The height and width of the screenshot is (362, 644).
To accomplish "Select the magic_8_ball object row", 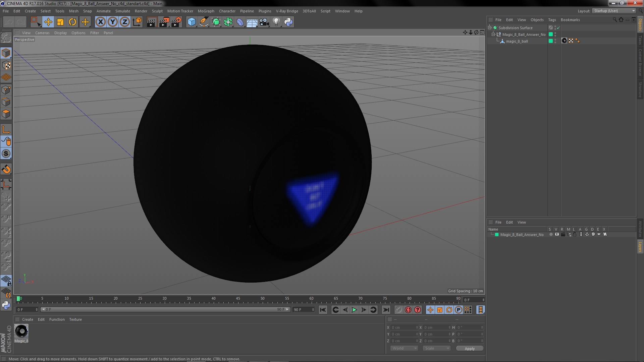I will coord(517,41).
